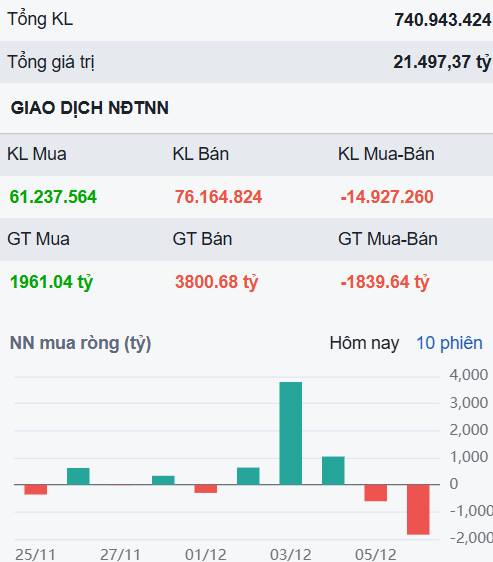Click the 1,000 y-axis label
Screen dimensions: 493x562
click(x=469, y=457)
